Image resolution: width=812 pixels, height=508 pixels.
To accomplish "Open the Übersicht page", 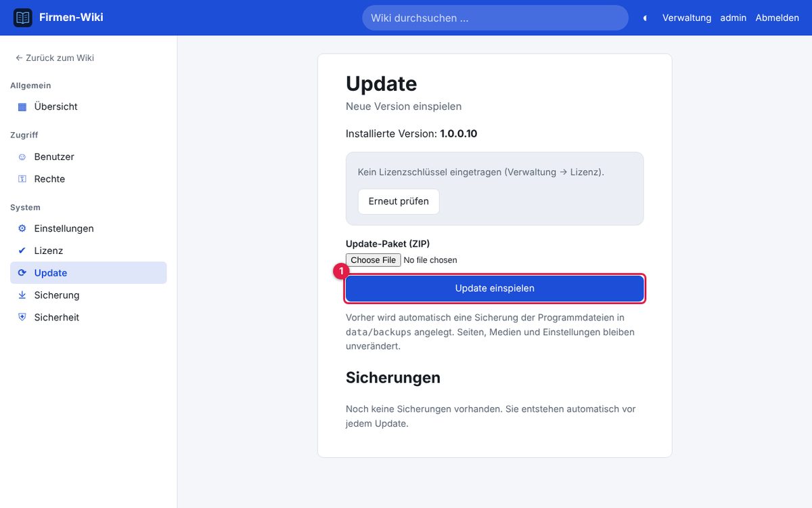I will pyautogui.click(x=88, y=107).
